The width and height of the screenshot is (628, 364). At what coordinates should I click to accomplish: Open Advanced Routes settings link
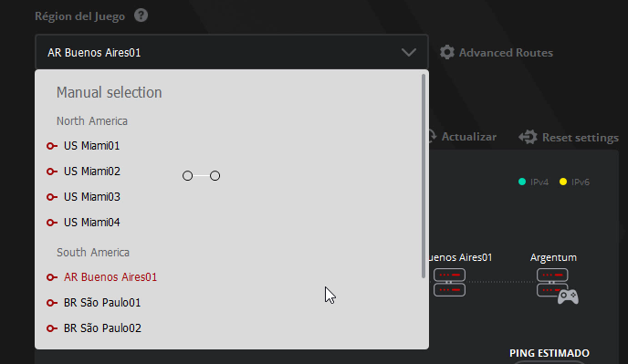[x=506, y=53]
